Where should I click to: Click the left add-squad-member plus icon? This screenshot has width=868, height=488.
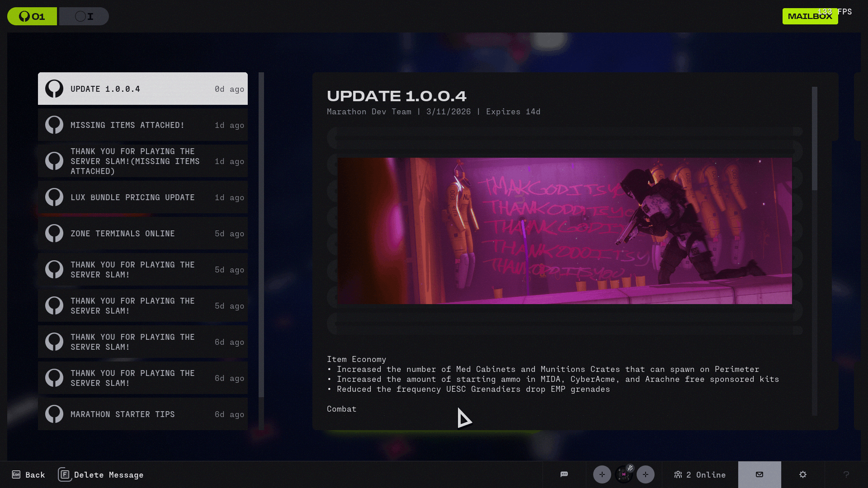pyautogui.click(x=602, y=474)
